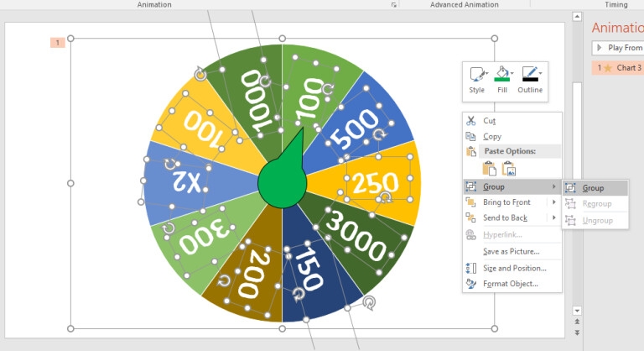
Task: Open Size and Position dialog entry
Action: [x=512, y=269]
